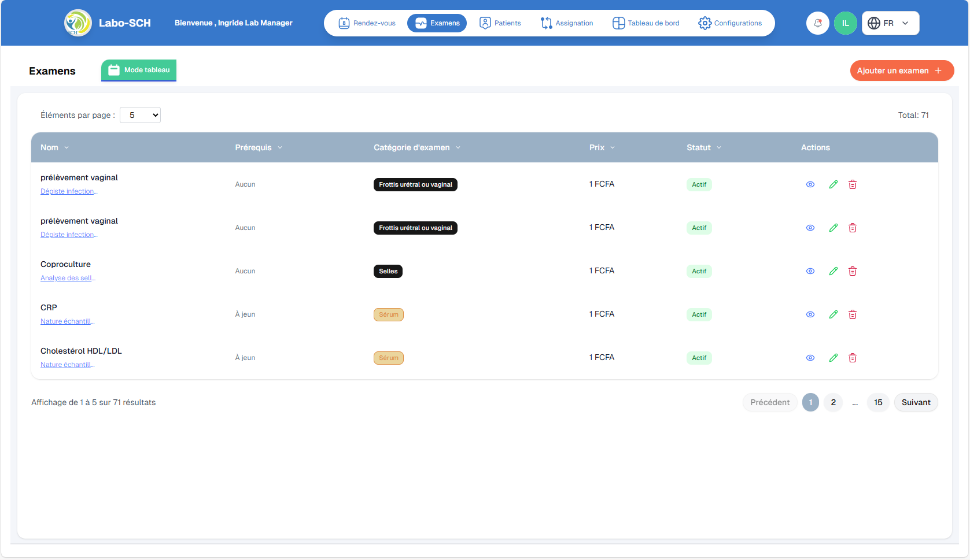Click Ajouter un examen button
The width and height of the screenshot is (970, 560).
click(x=901, y=71)
